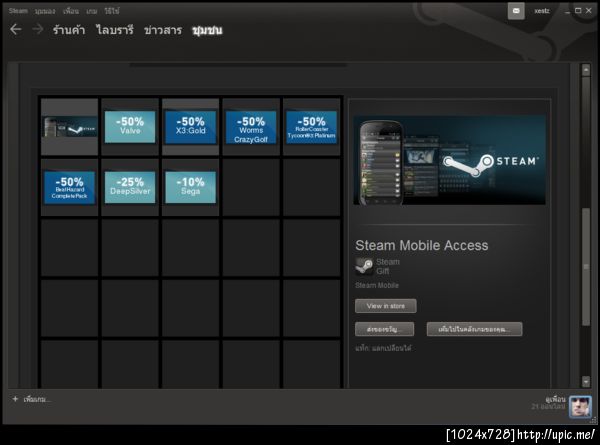Click the scrollbar up arrow
Image resolution: width=600 pixels, height=445 pixels.
coord(586,70)
